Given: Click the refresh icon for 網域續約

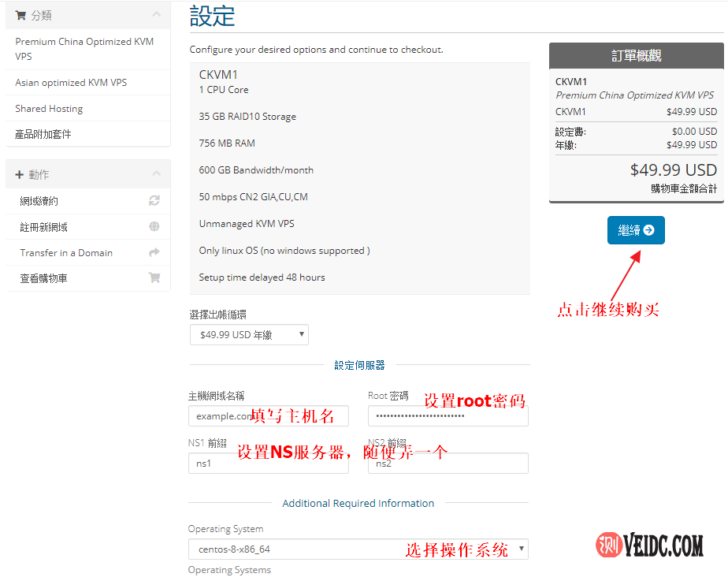Looking at the screenshot, I should 154,201.
